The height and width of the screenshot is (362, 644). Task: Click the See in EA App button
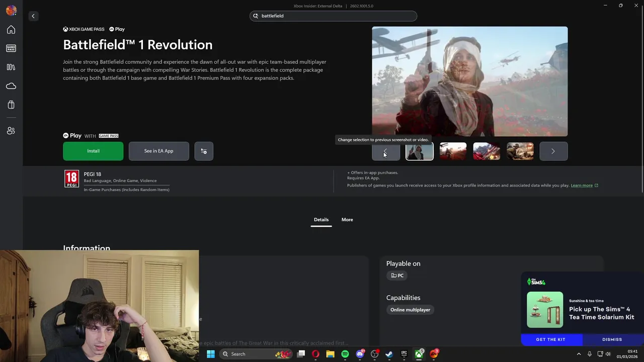click(x=158, y=151)
